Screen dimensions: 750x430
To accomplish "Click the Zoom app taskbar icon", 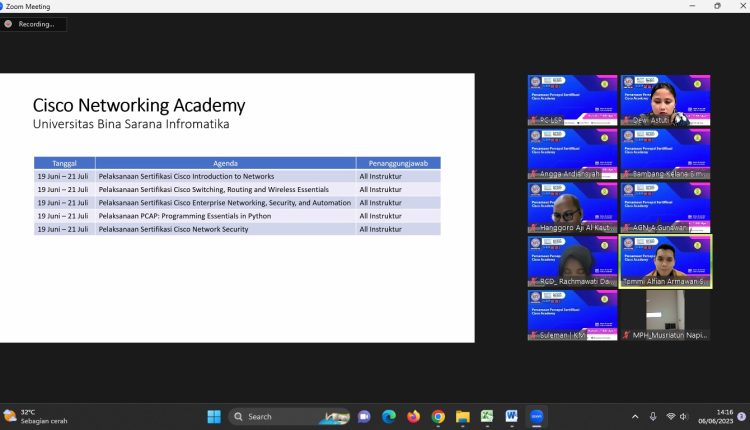I will click(536, 417).
